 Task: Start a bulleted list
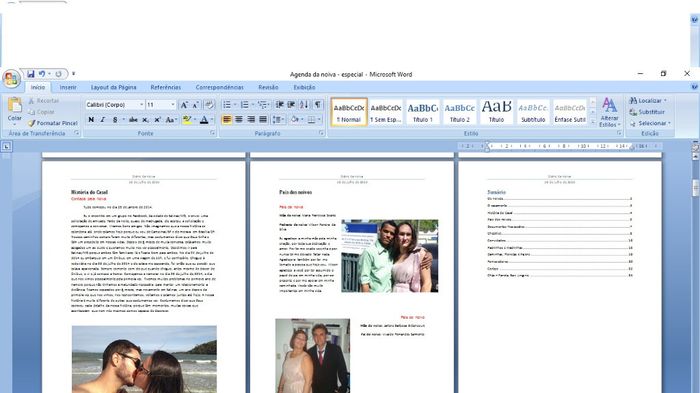coord(227,105)
